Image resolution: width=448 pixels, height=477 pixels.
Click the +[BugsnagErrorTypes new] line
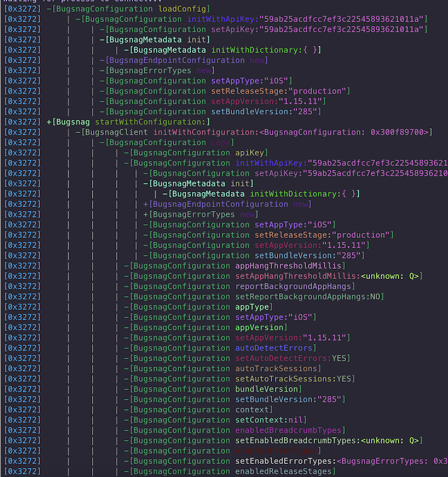[x=200, y=215]
